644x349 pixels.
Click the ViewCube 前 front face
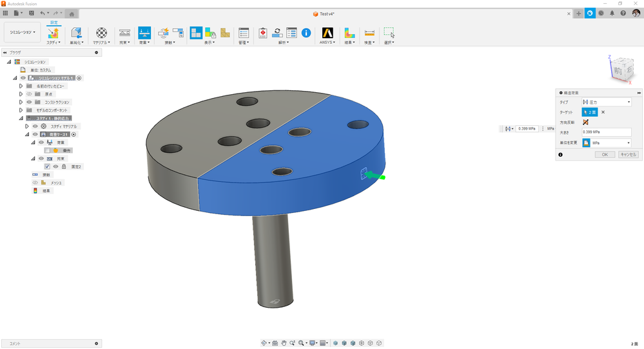618,71
